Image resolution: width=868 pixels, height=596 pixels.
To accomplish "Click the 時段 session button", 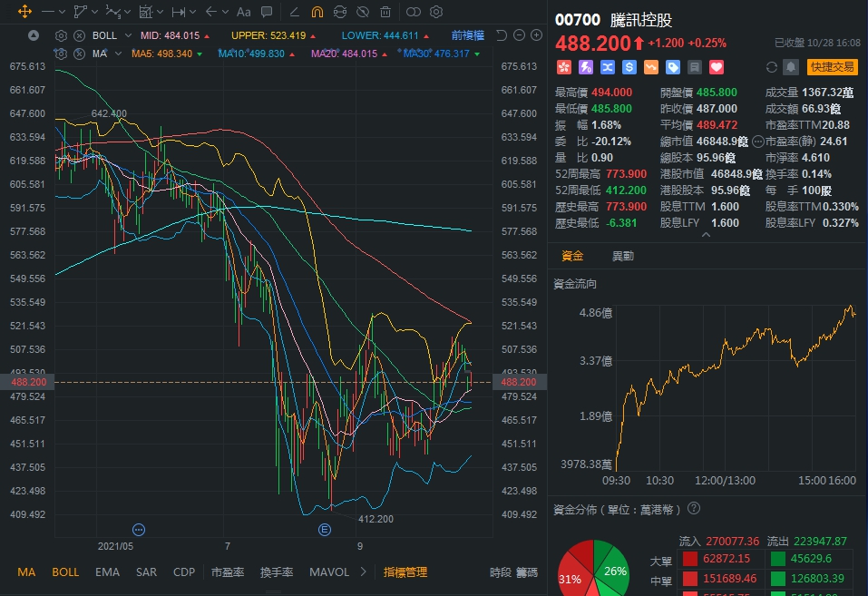I will tap(501, 572).
